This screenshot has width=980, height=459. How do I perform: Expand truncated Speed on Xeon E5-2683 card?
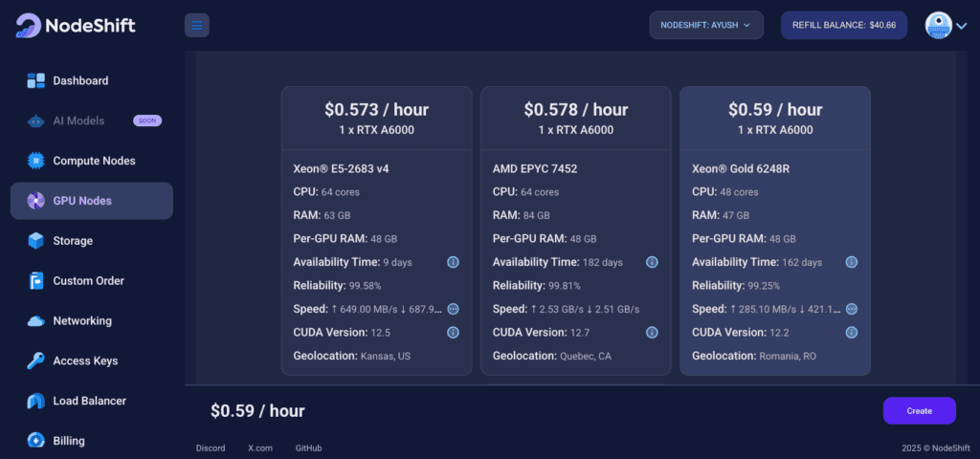tap(453, 309)
